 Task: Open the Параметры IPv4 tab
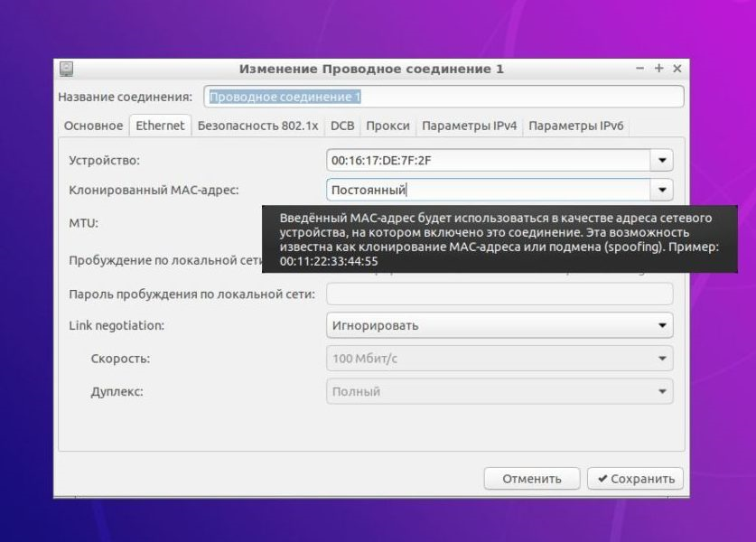[x=469, y=126]
